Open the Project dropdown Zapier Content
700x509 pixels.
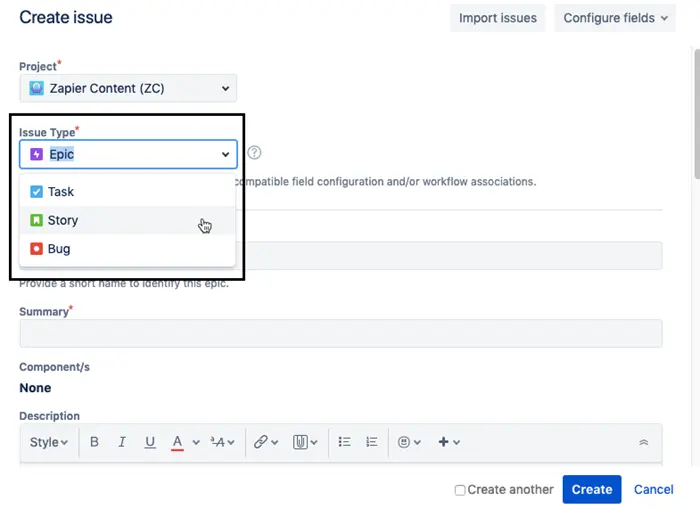pos(128,88)
